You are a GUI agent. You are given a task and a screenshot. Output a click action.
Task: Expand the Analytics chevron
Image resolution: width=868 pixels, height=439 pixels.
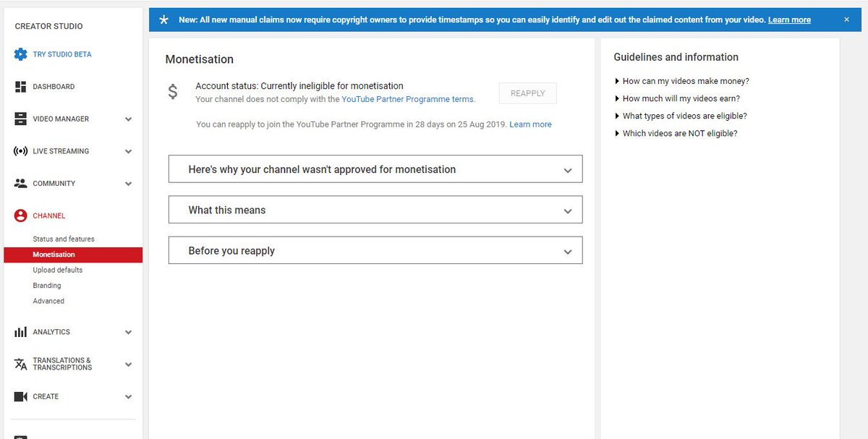click(128, 333)
